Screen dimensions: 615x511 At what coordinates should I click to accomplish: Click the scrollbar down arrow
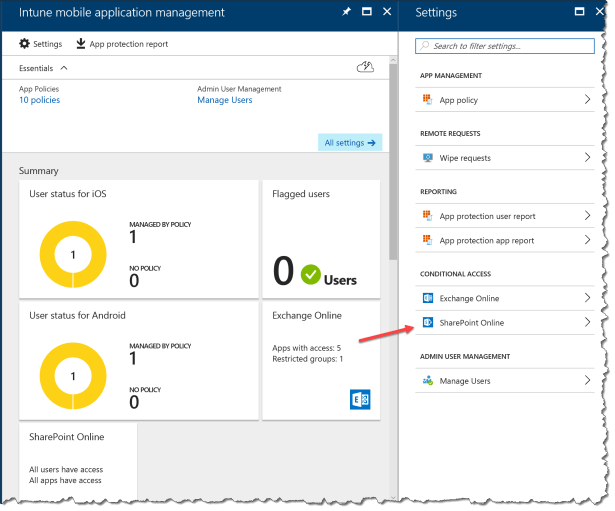click(x=393, y=498)
